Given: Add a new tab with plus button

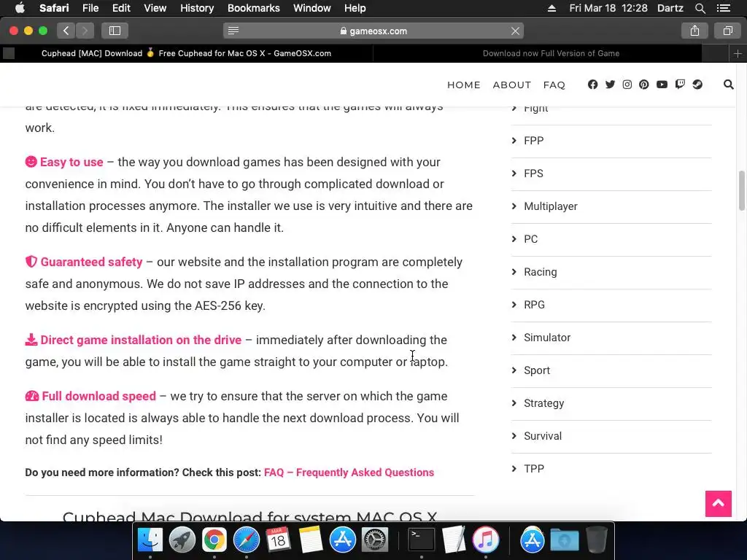Looking at the screenshot, I should click(738, 53).
